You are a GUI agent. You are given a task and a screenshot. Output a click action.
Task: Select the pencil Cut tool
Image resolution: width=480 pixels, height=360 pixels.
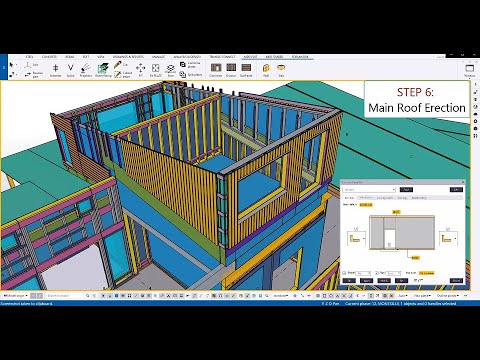click(x=117, y=65)
